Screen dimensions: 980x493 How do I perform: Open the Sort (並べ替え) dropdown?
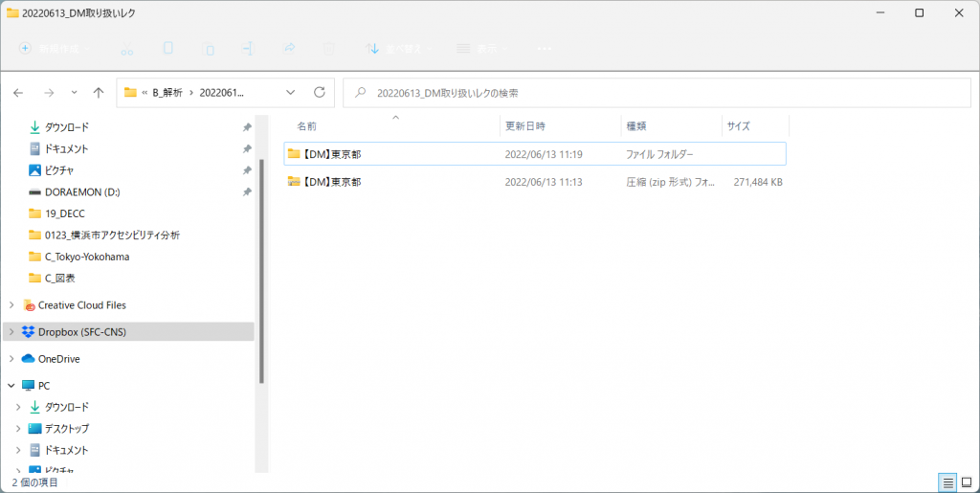[x=398, y=48]
